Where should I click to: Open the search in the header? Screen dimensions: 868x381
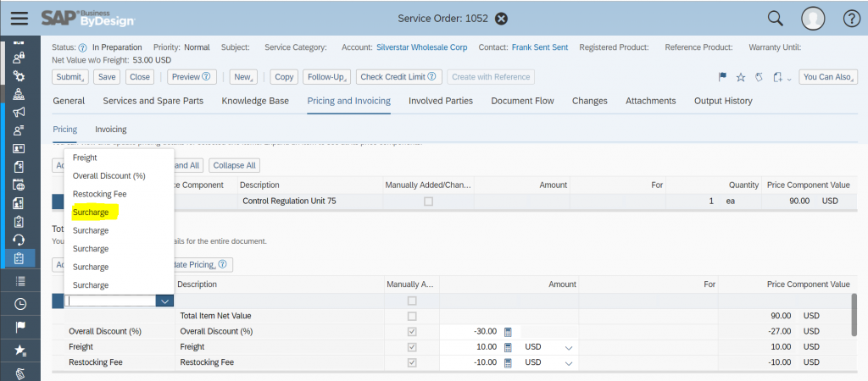(776, 19)
